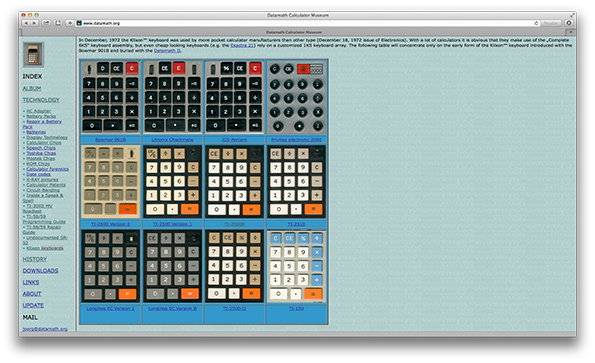
Task: Open the TI-2500-II caption link
Action: click(234, 308)
